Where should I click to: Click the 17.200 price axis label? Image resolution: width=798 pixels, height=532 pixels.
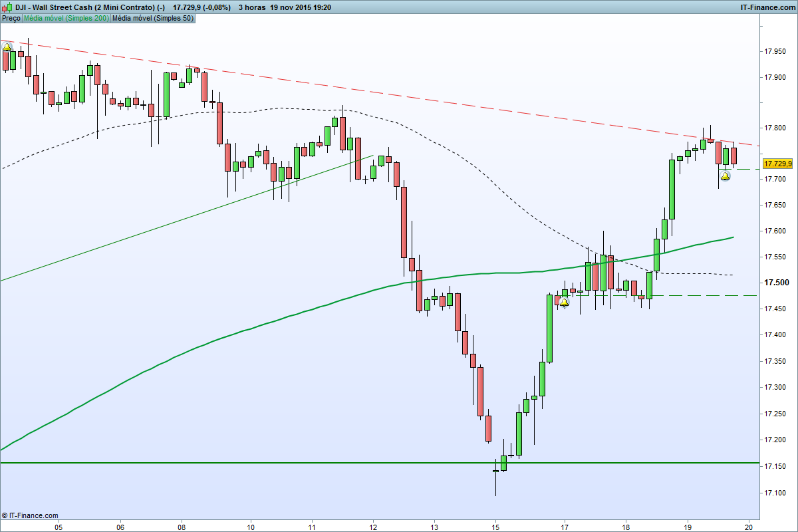pyautogui.click(x=775, y=440)
